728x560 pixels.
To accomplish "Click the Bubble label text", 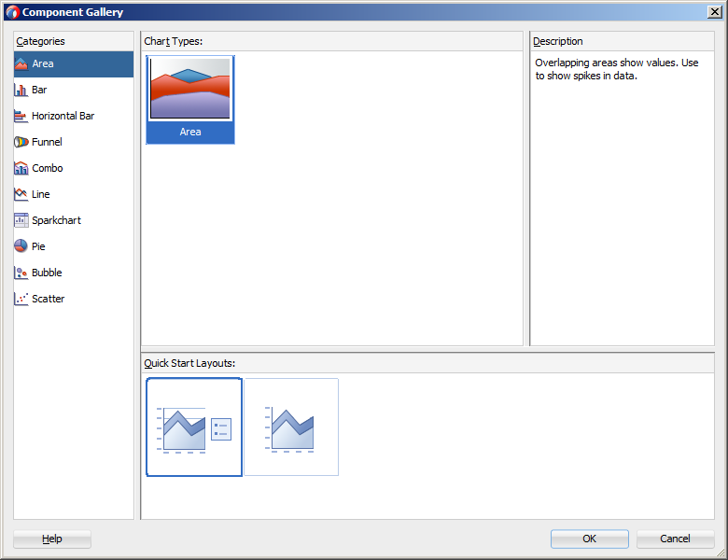I will click(47, 273).
